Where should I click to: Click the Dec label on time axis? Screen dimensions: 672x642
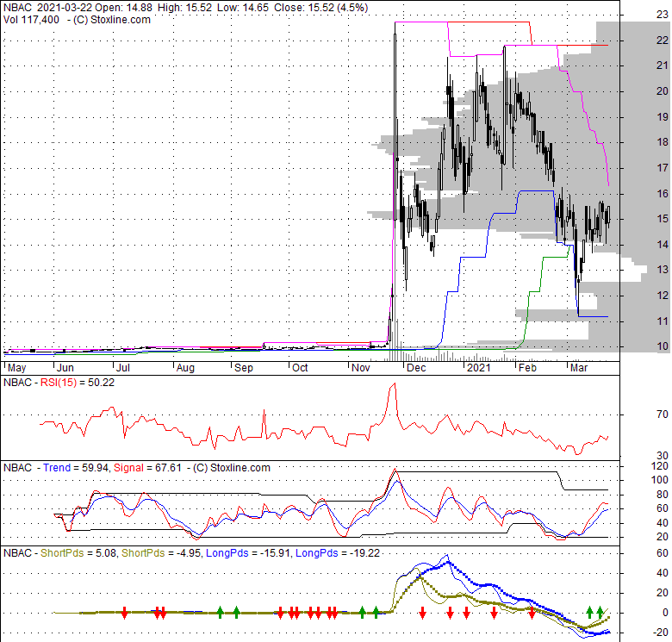click(x=416, y=368)
